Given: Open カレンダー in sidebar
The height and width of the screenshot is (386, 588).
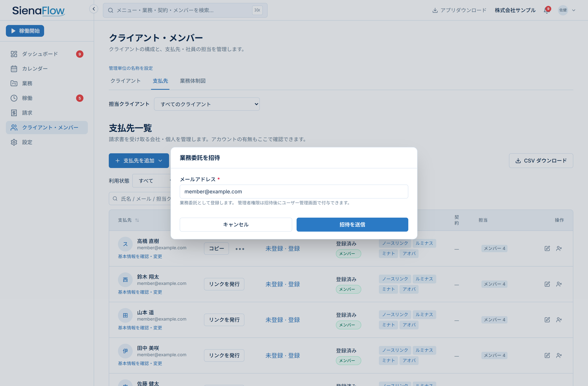Looking at the screenshot, I should 47,69.
